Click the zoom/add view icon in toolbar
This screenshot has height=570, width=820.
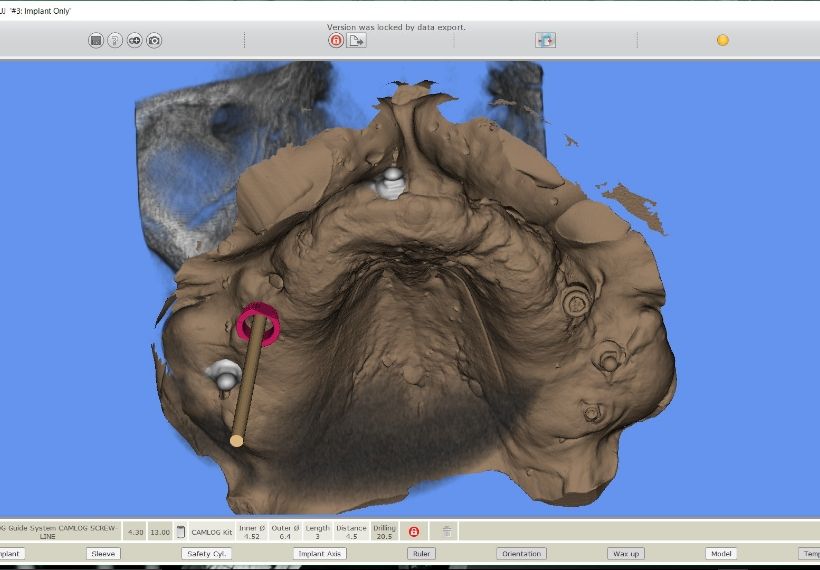(134, 40)
